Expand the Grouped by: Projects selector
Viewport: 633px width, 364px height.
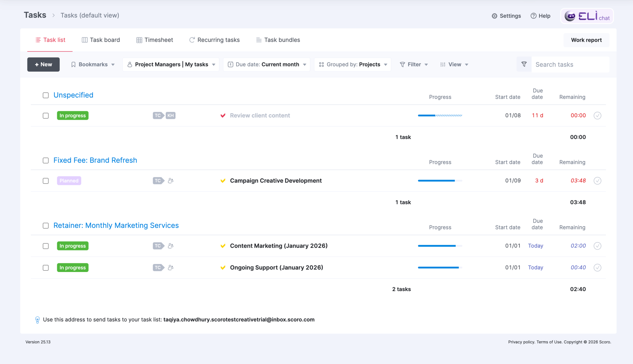tap(352, 64)
